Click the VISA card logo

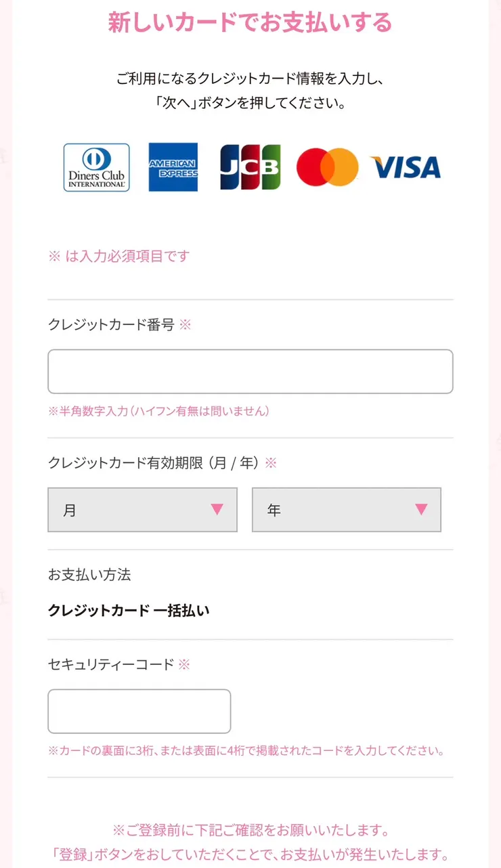coord(405,167)
